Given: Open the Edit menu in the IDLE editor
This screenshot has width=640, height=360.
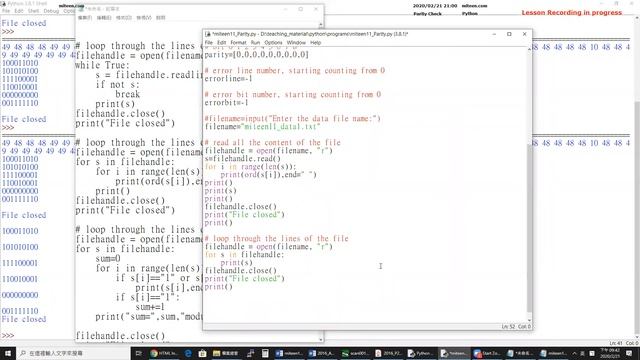Looking at the screenshot, I should tap(221, 42).
